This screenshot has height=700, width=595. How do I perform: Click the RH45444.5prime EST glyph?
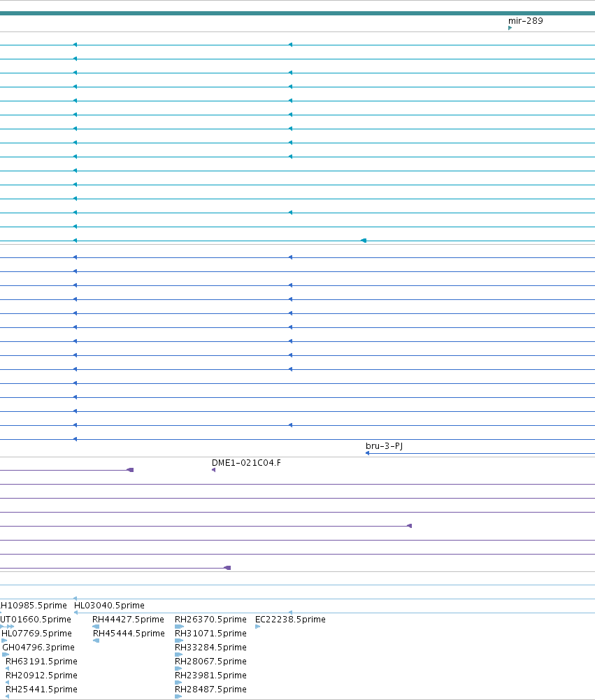[96, 641]
